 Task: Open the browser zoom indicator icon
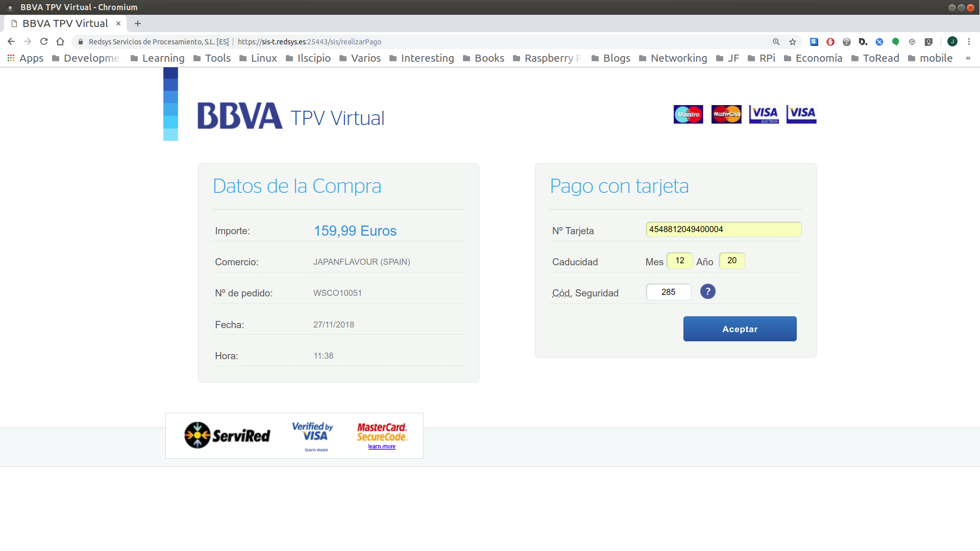[x=776, y=42]
